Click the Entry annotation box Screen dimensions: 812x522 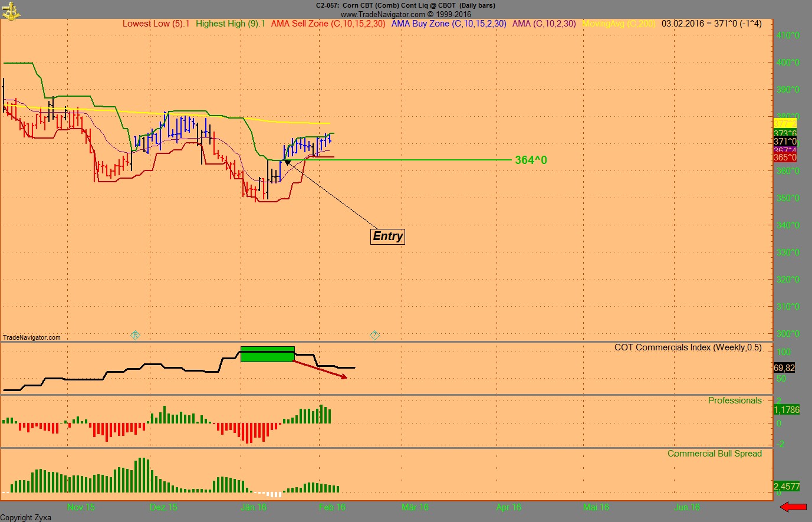coord(387,236)
